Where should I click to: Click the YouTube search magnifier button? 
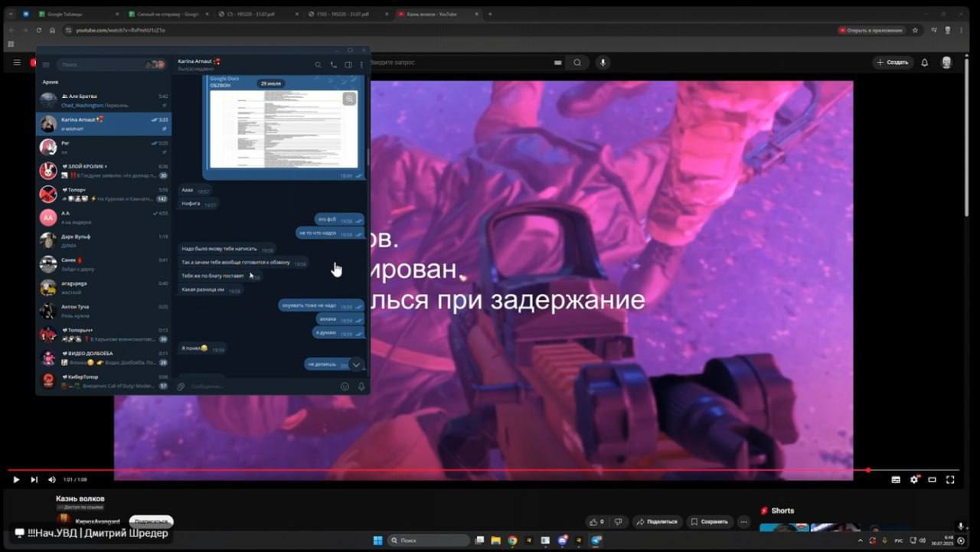point(577,62)
